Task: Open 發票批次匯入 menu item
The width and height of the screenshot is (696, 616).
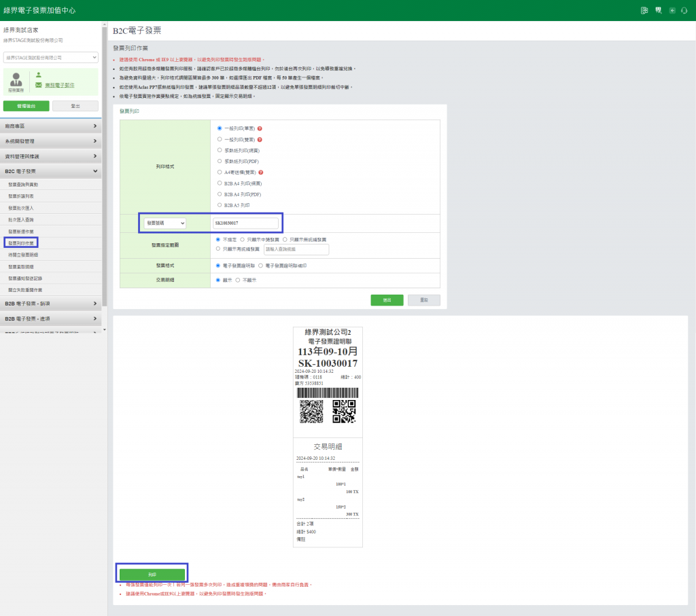Action: coord(21,208)
